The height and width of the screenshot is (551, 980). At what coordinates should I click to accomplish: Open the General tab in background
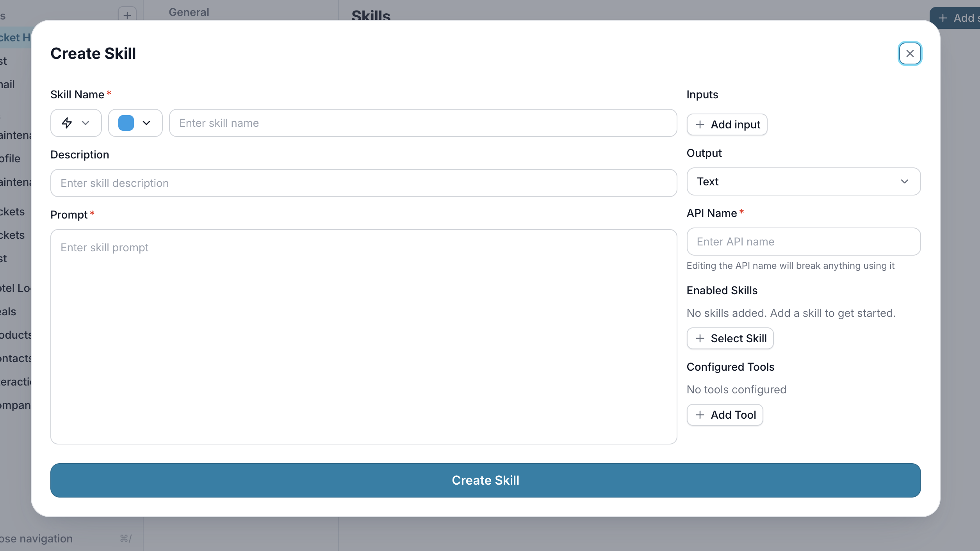189,12
